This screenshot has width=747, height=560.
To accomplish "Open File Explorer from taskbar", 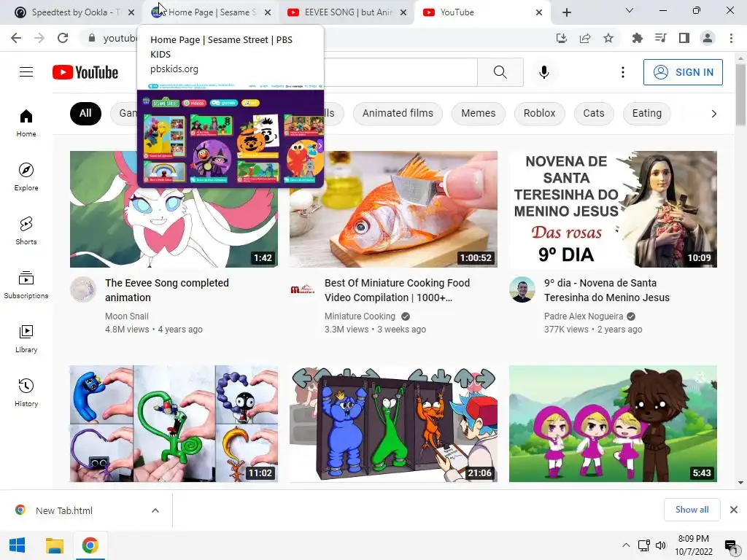I will point(54,545).
